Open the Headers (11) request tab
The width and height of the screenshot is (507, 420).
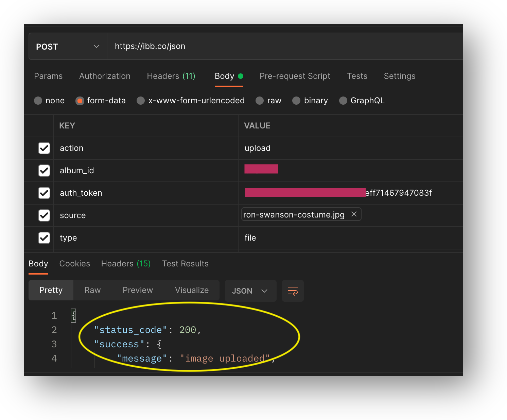point(171,76)
